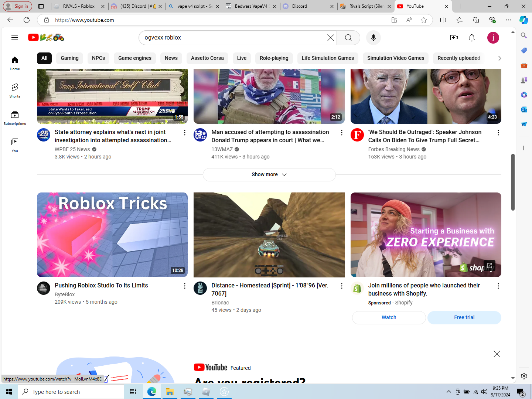Open options for Distance Homestead video
The width and height of the screenshot is (532, 399).
point(341,286)
